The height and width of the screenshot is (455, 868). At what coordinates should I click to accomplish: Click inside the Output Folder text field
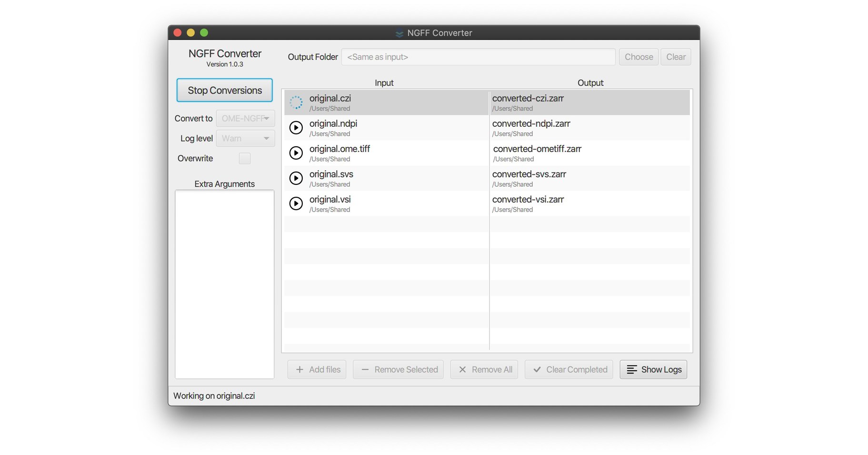tap(478, 57)
